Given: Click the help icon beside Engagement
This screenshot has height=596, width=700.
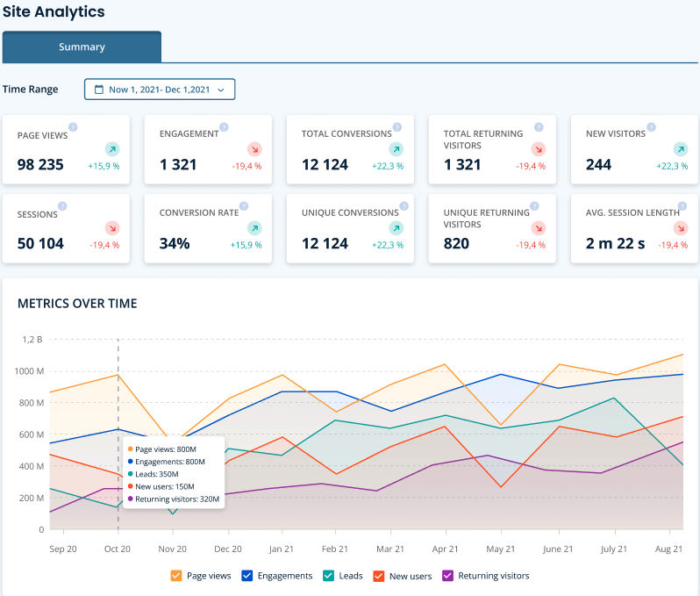Looking at the screenshot, I should click(x=224, y=127).
